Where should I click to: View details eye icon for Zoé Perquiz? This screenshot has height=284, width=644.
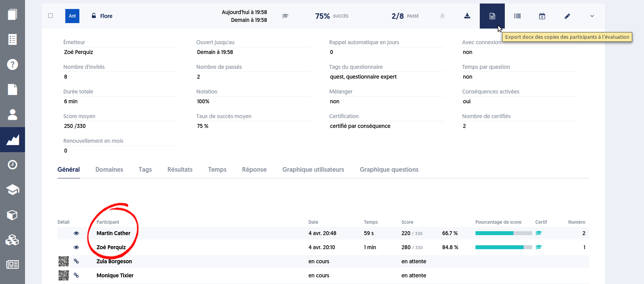tap(76, 247)
